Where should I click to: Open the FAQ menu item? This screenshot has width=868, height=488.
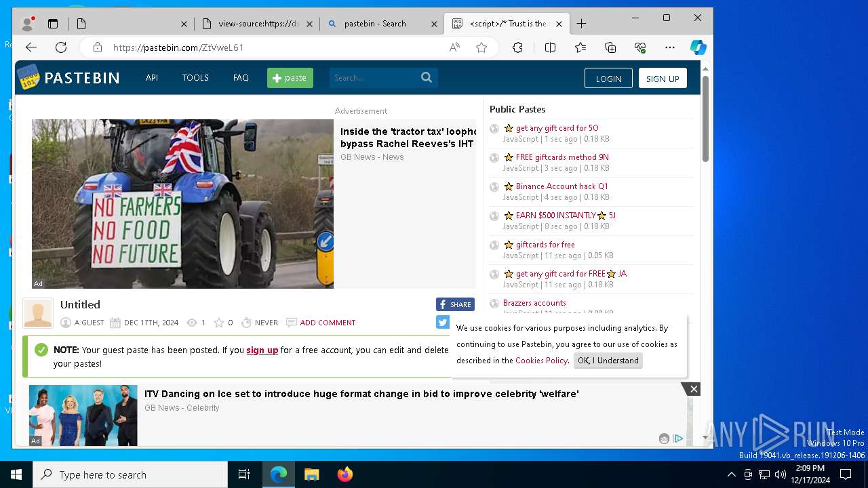coord(241,78)
